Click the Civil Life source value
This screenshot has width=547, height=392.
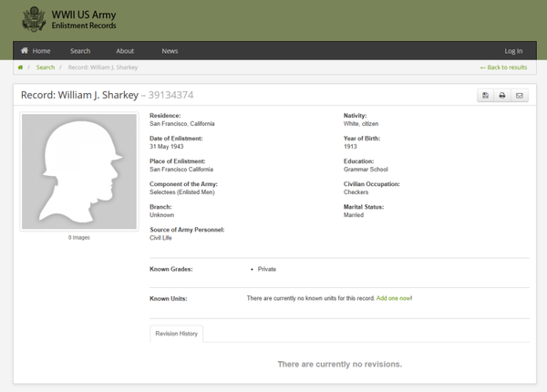160,238
